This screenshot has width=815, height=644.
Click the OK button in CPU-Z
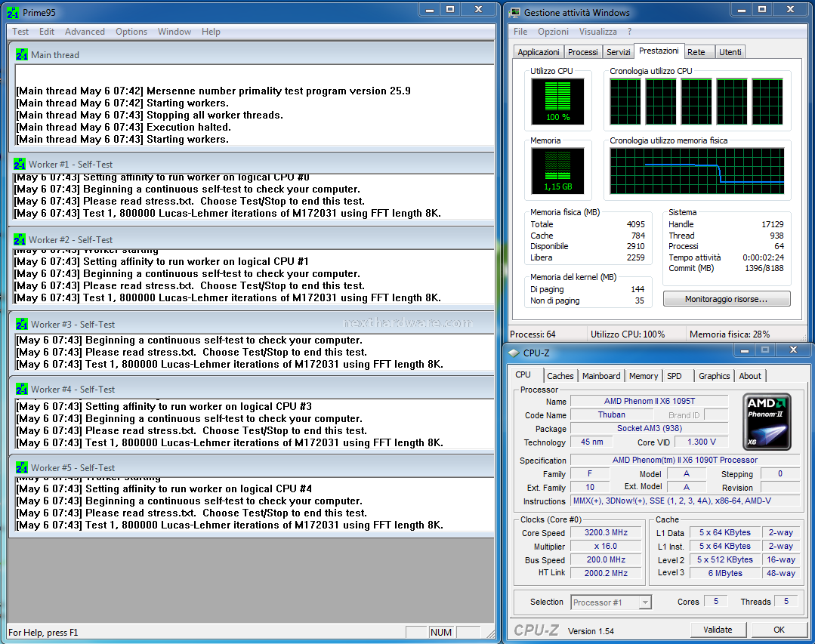tap(779, 630)
